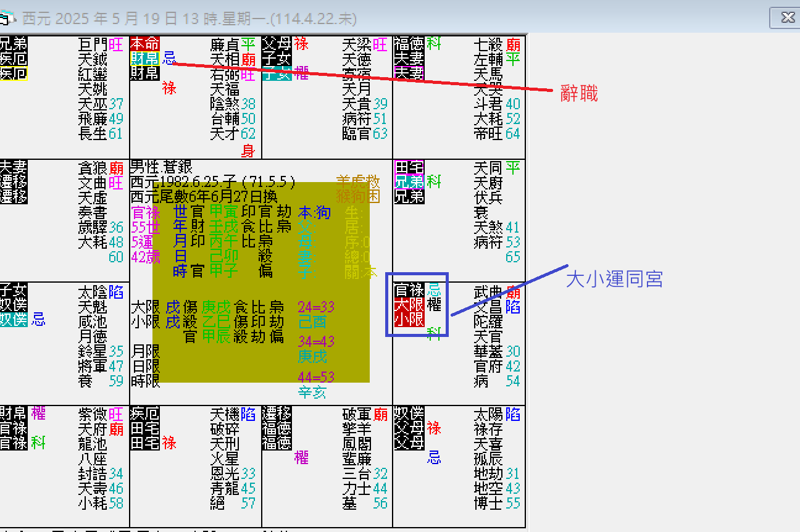Click the 帝旺 64 entry
Image resolution: width=800 pixels, height=532 pixels.
(497, 134)
